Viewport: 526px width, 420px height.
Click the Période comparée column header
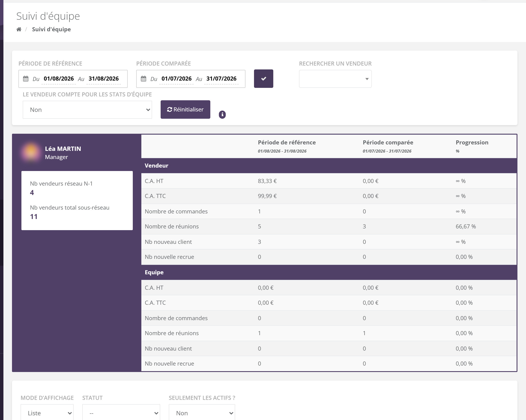pyautogui.click(x=388, y=142)
